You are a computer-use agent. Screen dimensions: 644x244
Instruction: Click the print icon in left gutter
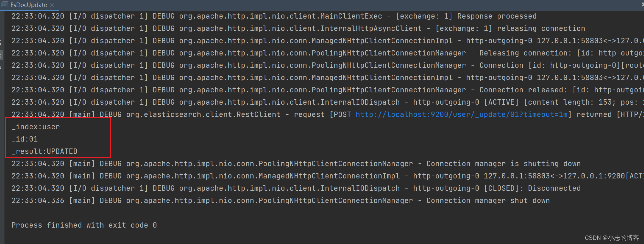[1, 67]
